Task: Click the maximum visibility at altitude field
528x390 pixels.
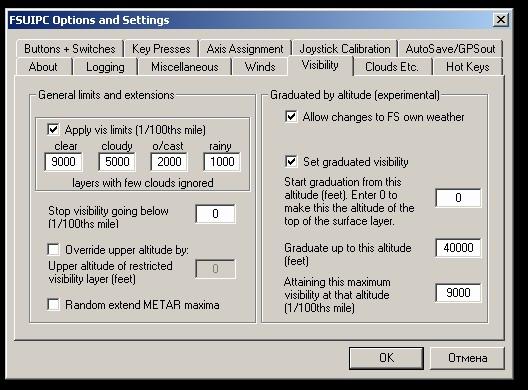Action: coord(458,293)
